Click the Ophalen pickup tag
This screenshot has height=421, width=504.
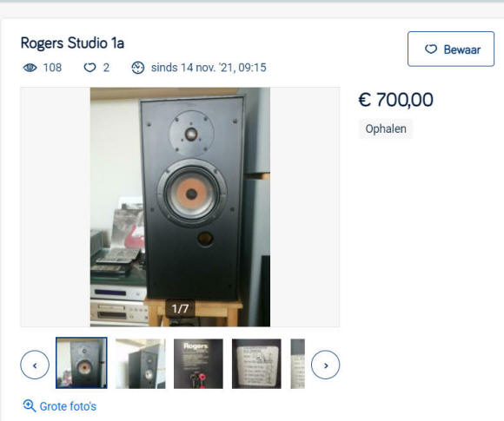(x=386, y=128)
